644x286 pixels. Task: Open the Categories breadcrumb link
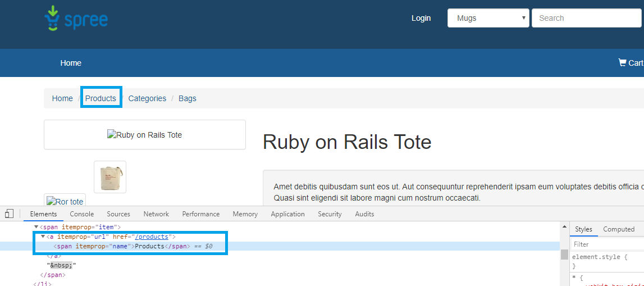pyautogui.click(x=148, y=99)
